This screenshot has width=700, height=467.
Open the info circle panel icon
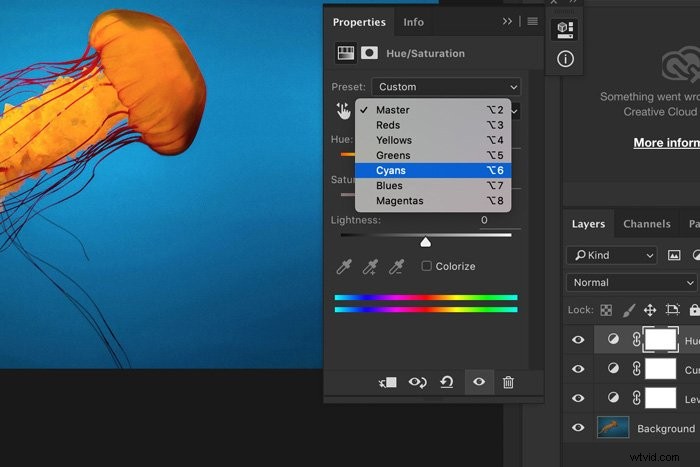click(565, 59)
